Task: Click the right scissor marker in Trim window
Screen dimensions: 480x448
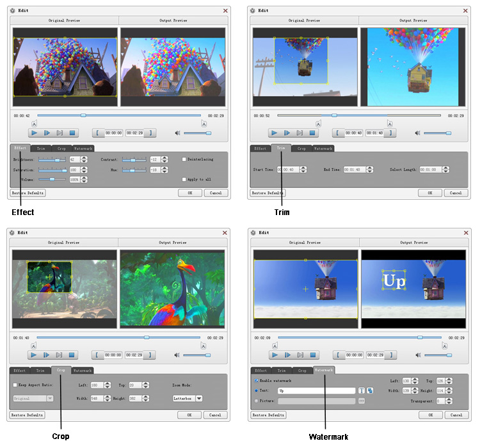Action: tap(390, 124)
